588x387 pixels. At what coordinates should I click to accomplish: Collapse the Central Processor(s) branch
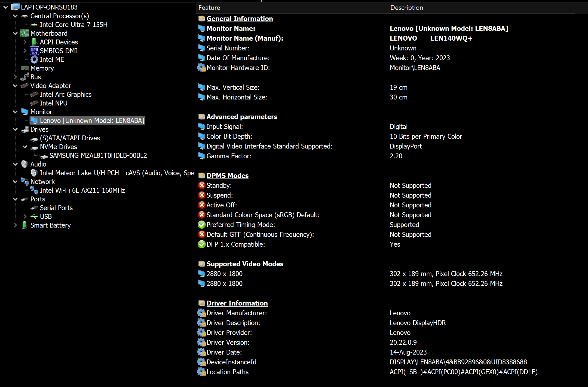coord(15,16)
